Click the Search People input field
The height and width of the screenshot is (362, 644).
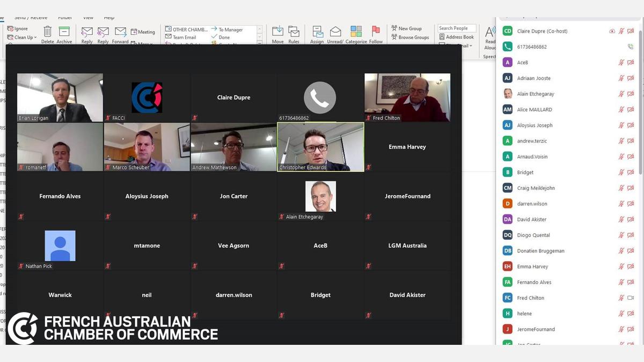[456, 28]
